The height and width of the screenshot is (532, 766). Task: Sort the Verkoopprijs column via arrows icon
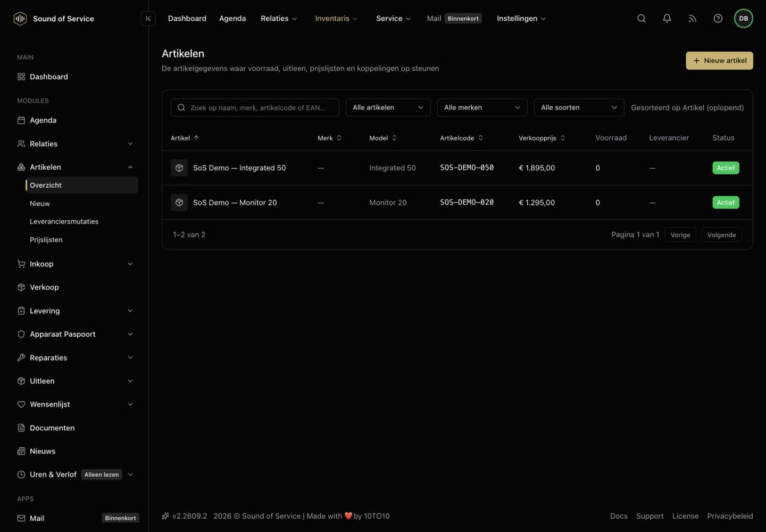click(x=563, y=138)
